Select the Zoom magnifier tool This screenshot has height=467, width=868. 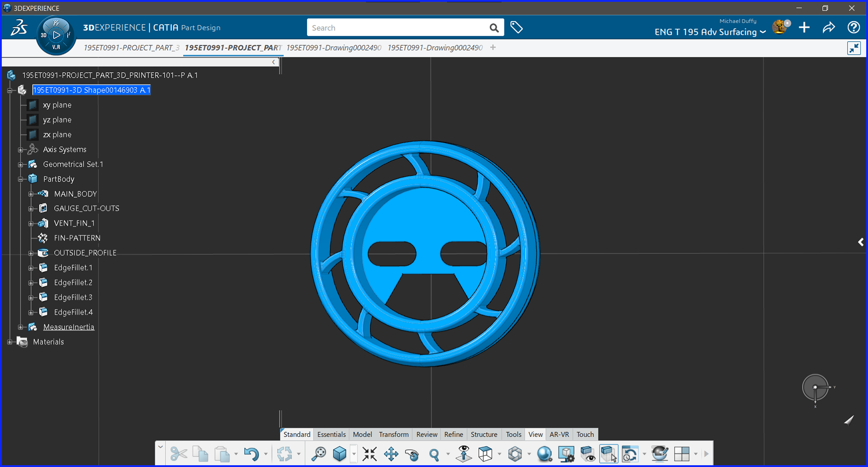(x=434, y=453)
